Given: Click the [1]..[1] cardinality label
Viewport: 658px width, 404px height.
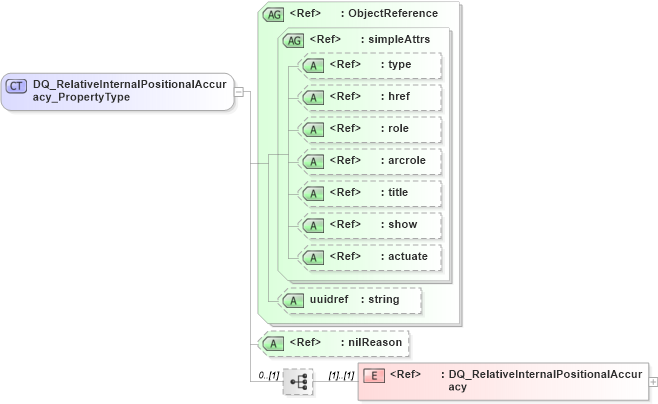Looking at the screenshot, I should pos(341,375).
